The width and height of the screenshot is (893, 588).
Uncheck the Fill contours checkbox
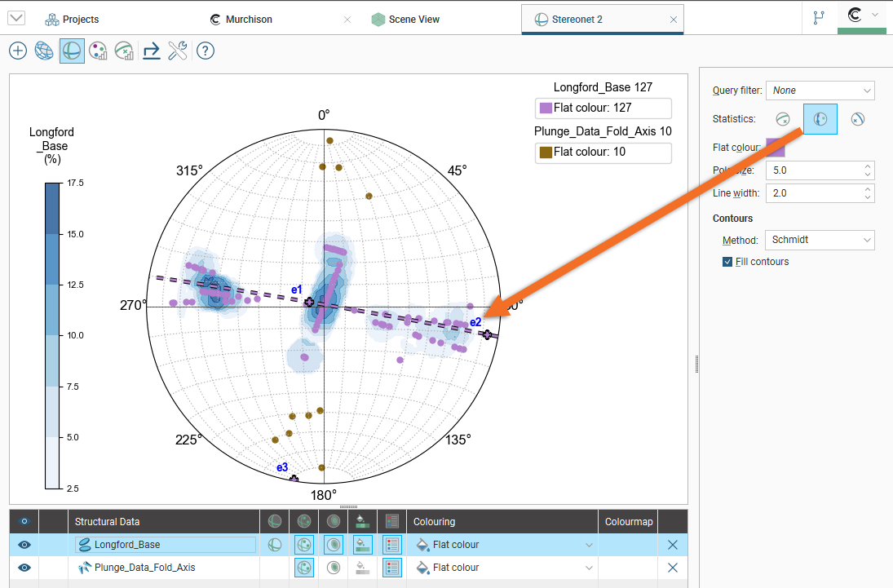click(x=727, y=262)
